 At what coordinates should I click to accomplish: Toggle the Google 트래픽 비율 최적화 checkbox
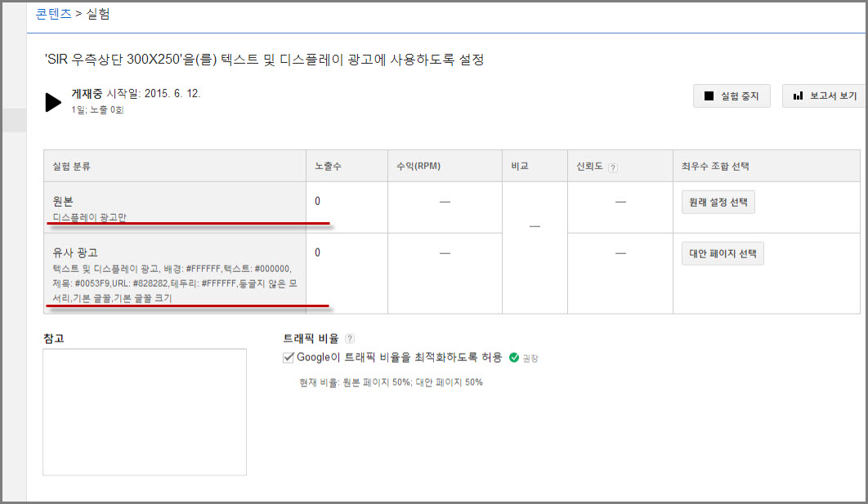click(289, 357)
